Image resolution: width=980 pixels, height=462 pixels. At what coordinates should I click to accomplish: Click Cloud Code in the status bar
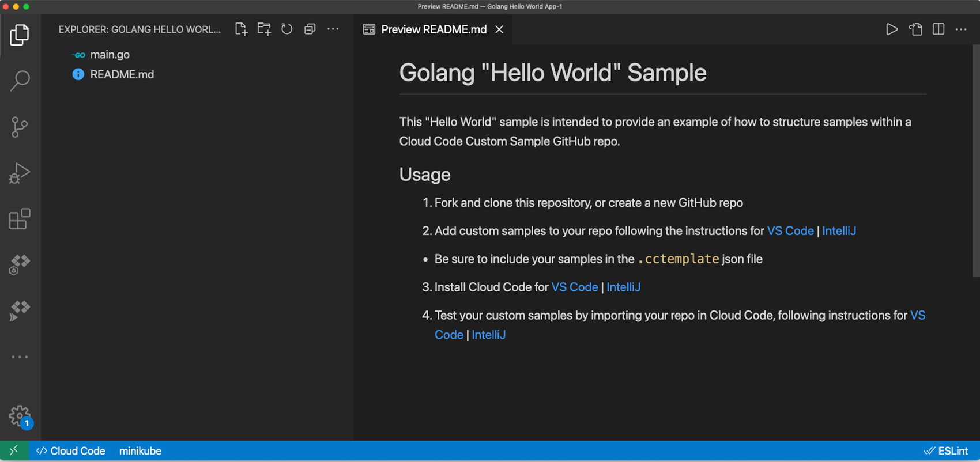(x=71, y=451)
